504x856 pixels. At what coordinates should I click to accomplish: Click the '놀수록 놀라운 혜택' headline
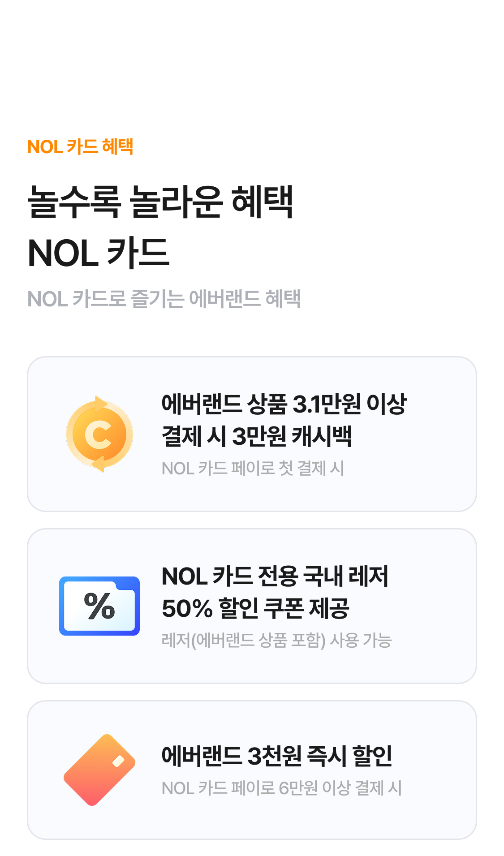tap(160, 202)
